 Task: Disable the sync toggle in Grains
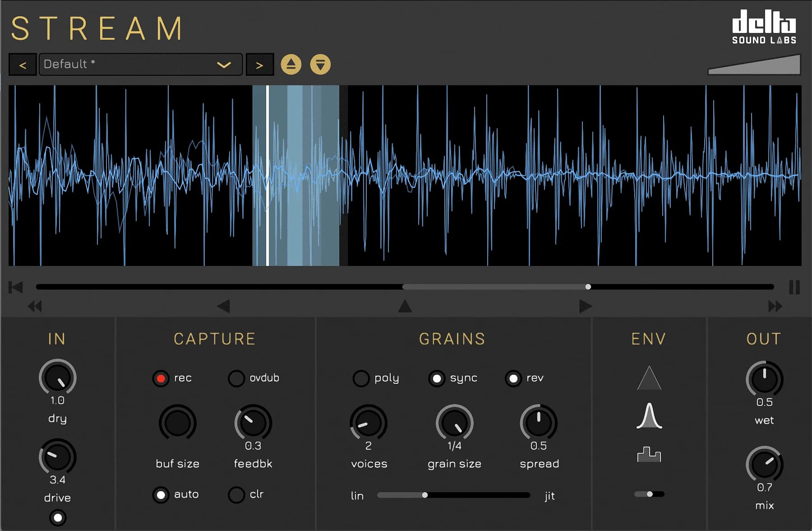pos(436,378)
